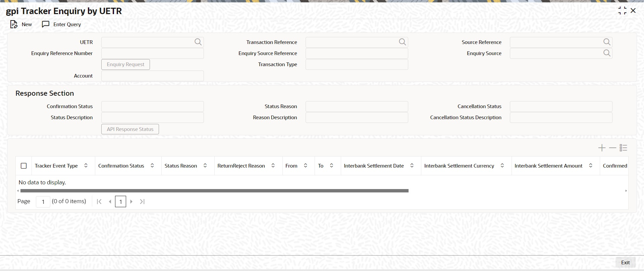The width and height of the screenshot is (644, 271).
Task: Sort by To column
Action: pyautogui.click(x=331, y=166)
